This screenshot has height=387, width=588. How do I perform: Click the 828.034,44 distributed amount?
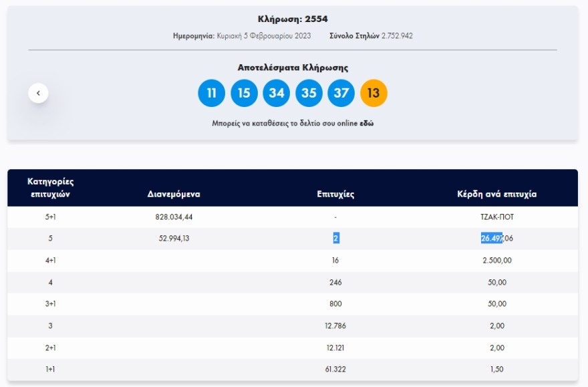174,217
